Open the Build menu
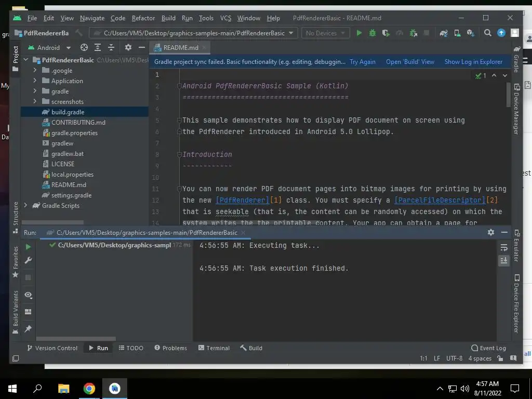Screen dimensions: 532x399 [x=168, y=18]
